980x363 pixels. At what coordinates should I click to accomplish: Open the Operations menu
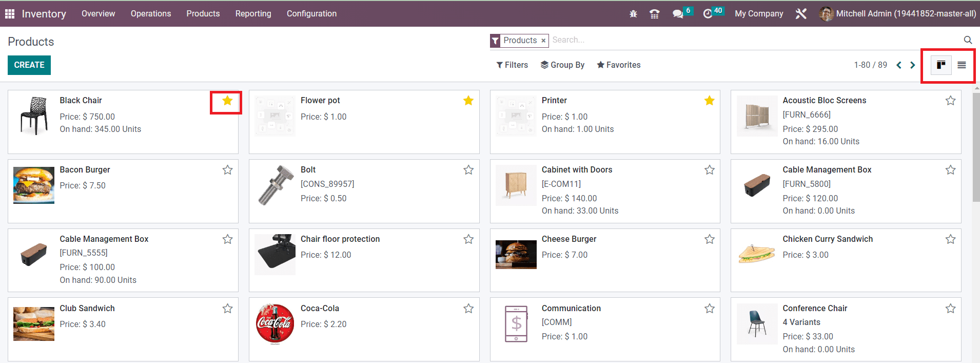151,14
